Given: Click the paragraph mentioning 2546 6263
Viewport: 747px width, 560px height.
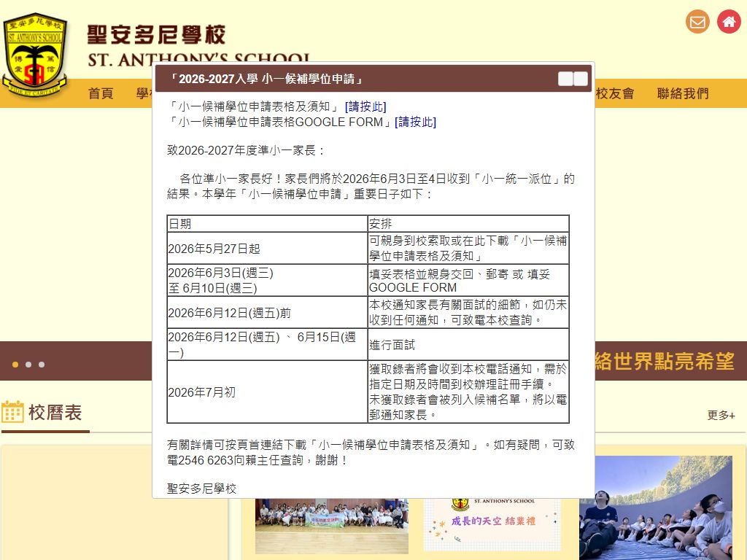Looking at the screenshot, I should (x=371, y=452).
